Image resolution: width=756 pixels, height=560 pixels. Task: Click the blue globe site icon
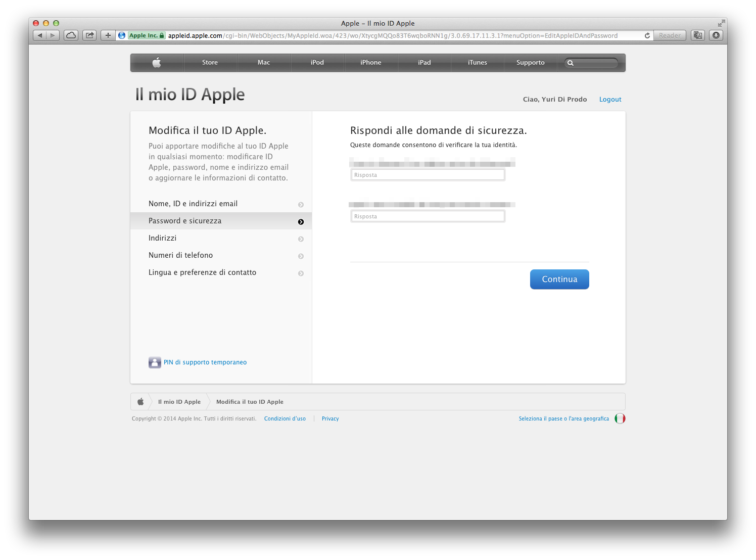click(122, 35)
